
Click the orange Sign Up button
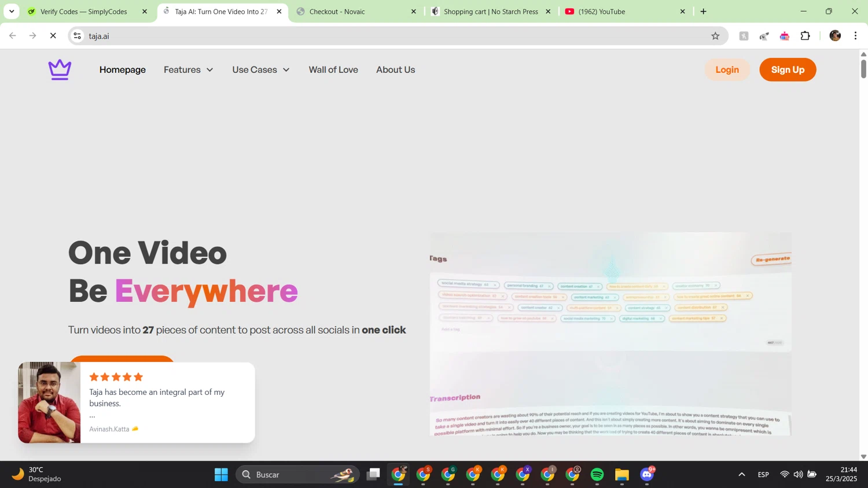point(788,69)
